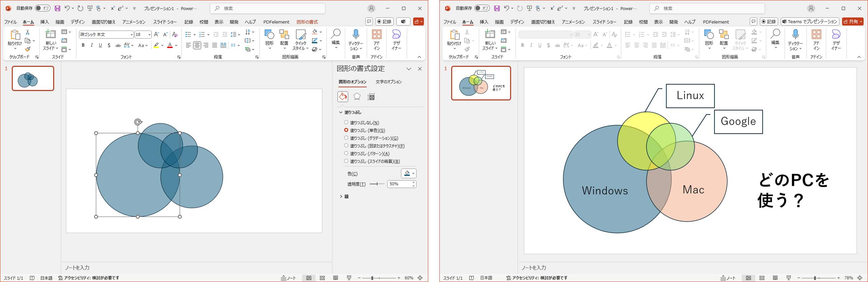Image resolution: width=868 pixels, height=282 pixels.
Task: Click Slide Sorter icon in right status bar
Action: pos(762,278)
